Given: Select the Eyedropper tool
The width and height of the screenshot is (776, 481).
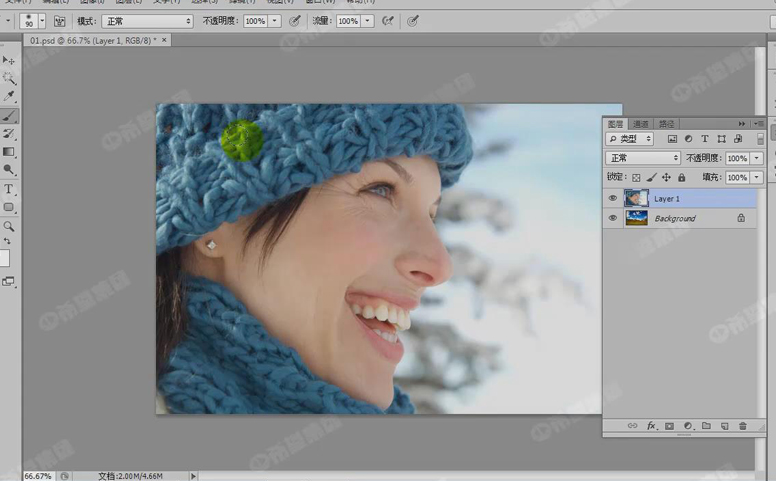Looking at the screenshot, I should (9, 97).
